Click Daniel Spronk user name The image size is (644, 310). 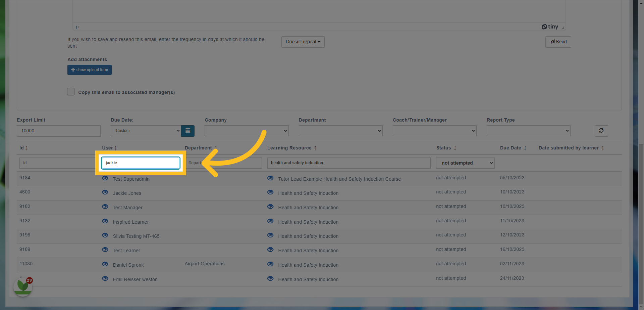tap(128, 265)
